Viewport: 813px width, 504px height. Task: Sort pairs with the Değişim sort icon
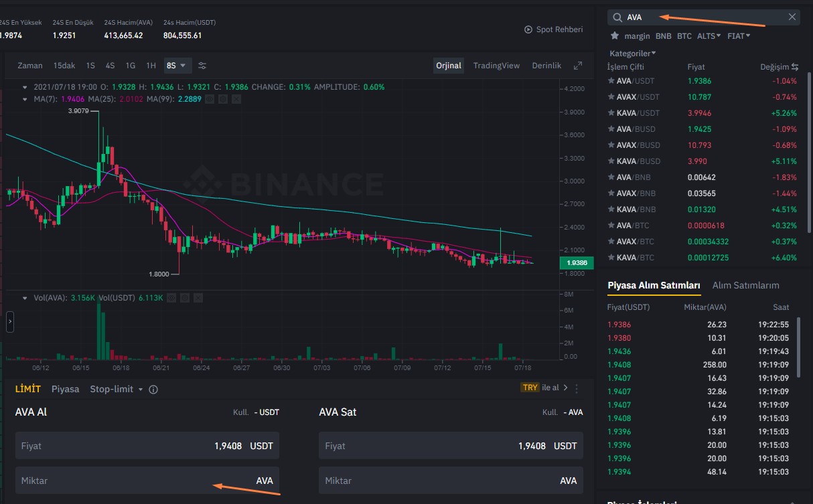796,66
